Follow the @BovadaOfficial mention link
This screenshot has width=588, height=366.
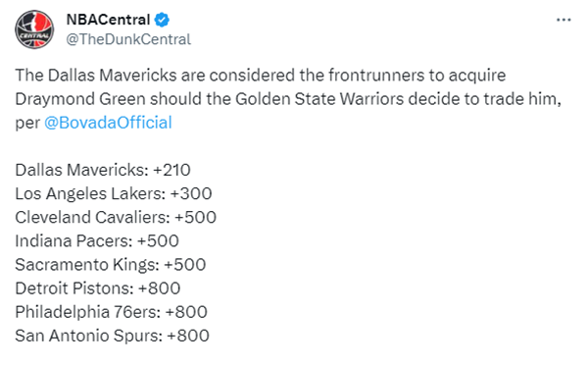click(108, 123)
